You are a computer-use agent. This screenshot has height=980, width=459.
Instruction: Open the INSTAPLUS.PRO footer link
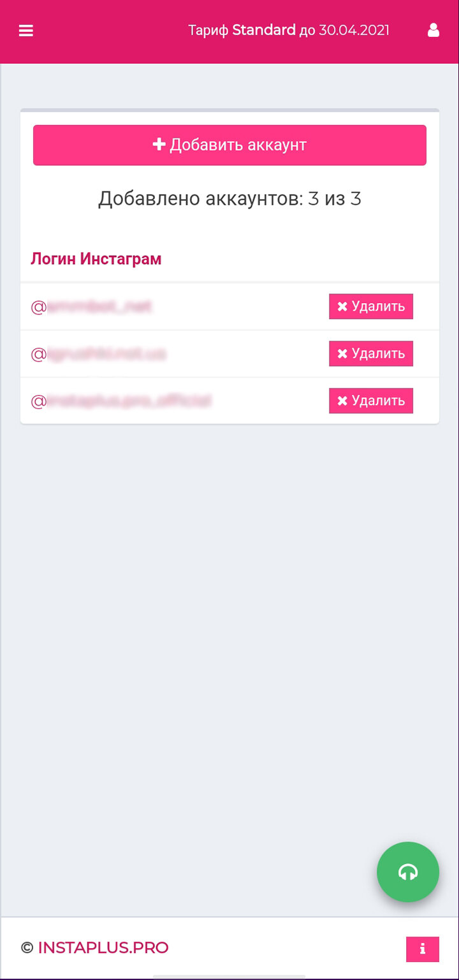point(103,947)
